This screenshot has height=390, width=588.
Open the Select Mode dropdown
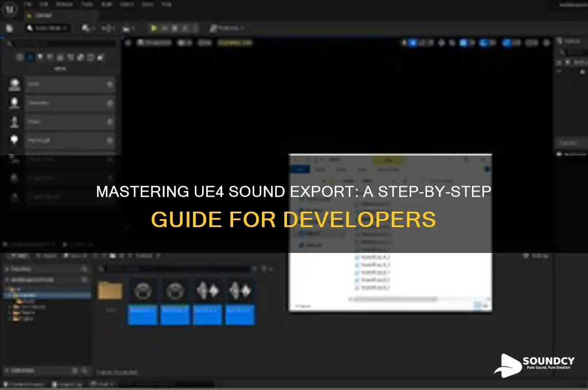tap(48, 28)
